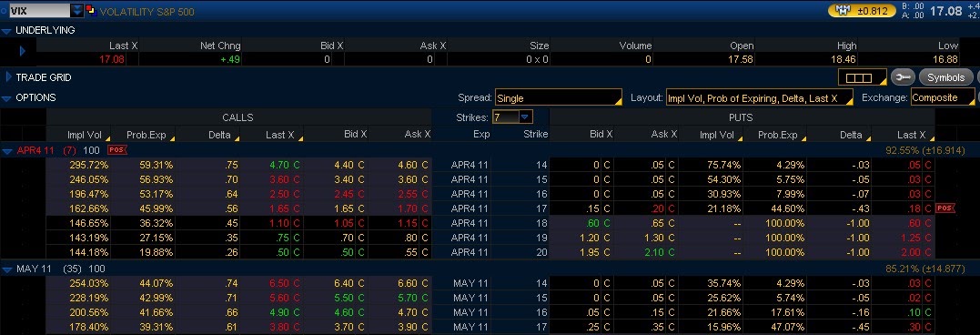This screenshot has height=335, width=980.
Task: Expand the TRADE GRID section
Action: pyautogui.click(x=8, y=77)
